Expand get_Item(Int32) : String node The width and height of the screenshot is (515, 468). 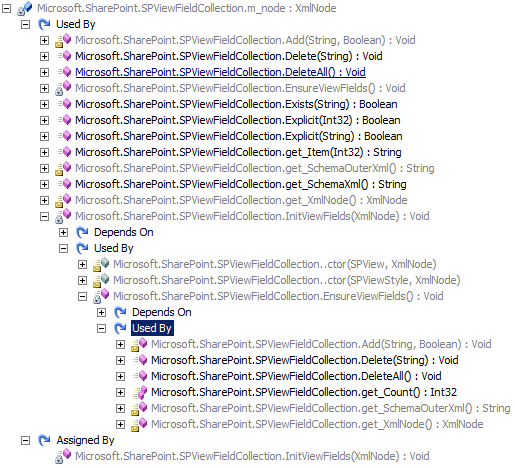pyautogui.click(x=44, y=152)
